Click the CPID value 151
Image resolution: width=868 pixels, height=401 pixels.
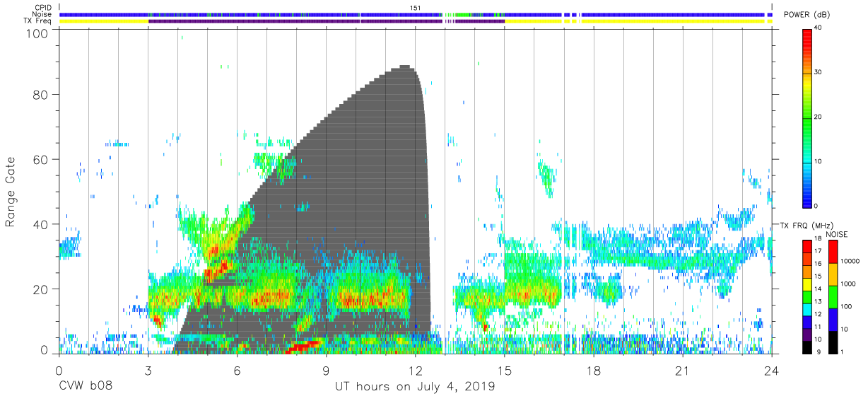416,7
